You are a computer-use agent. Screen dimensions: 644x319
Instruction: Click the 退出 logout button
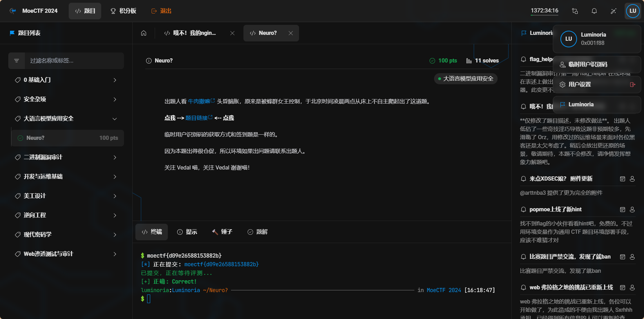click(x=161, y=11)
